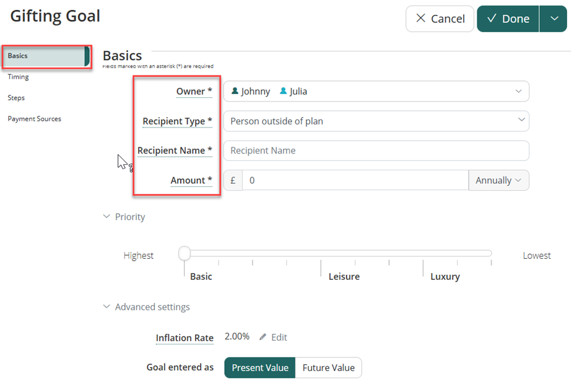This screenshot has height=392, width=582.
Task: Click the X icon on Cancel button
Action: (421, 19)
